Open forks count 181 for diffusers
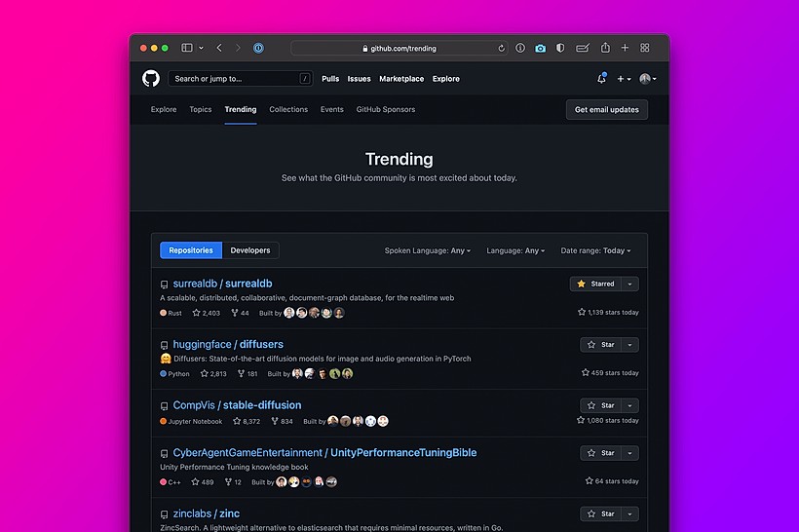Screen dimensions: 799x532 [x=247, y=373]
